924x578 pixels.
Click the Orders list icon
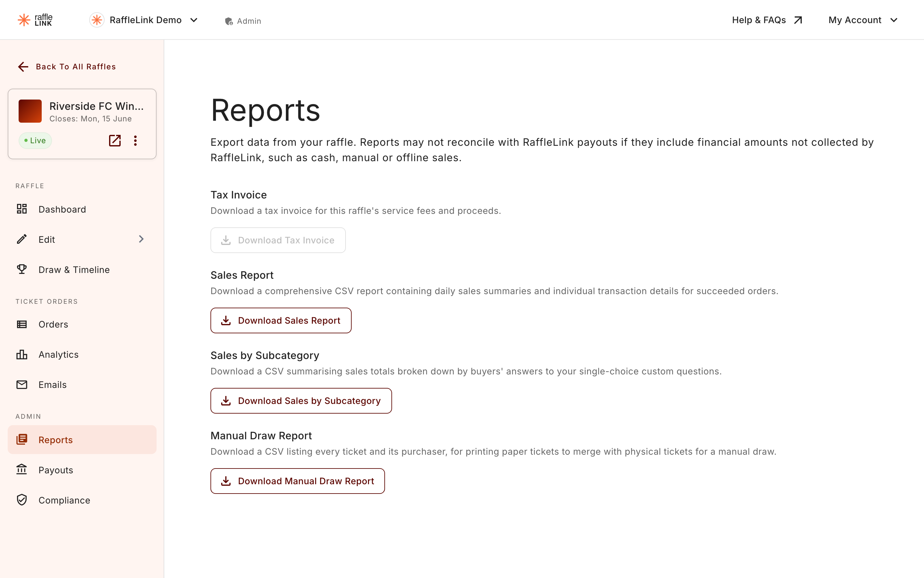[x=22, y=324]
